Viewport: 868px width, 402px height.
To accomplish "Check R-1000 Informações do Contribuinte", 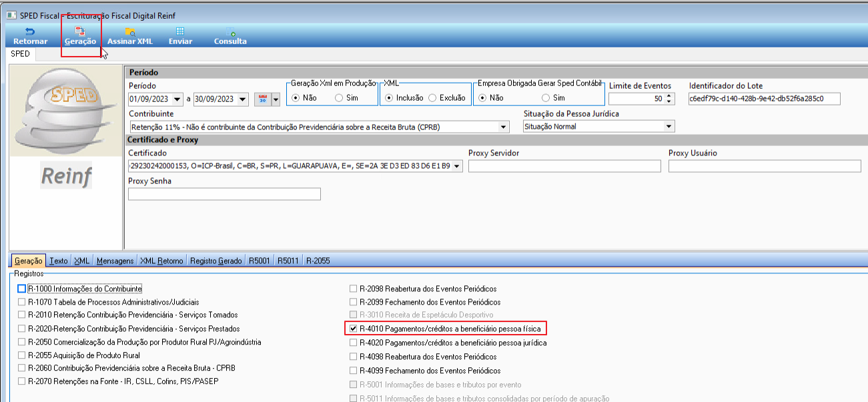I will pyautogui.click(x=22, y=289).
